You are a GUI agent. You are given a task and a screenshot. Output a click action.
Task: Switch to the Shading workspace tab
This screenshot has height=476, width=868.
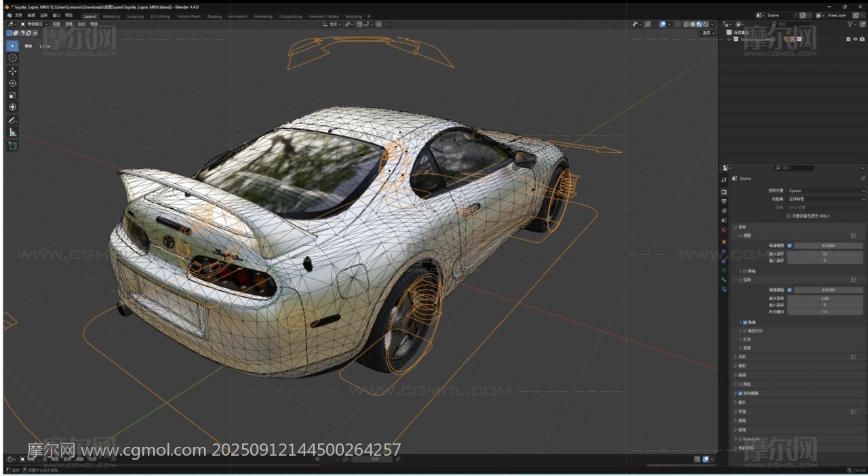[214, 16]
